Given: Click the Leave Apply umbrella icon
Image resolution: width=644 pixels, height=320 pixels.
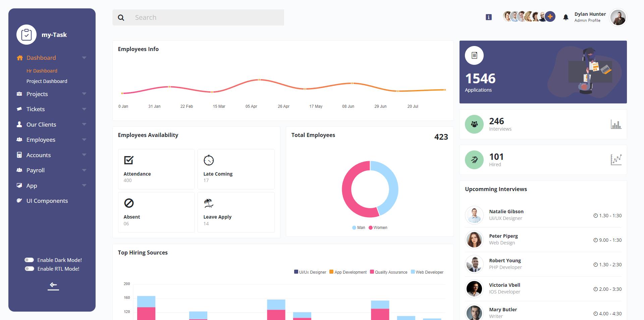Looking at the screenshot, I should [209, 203].
